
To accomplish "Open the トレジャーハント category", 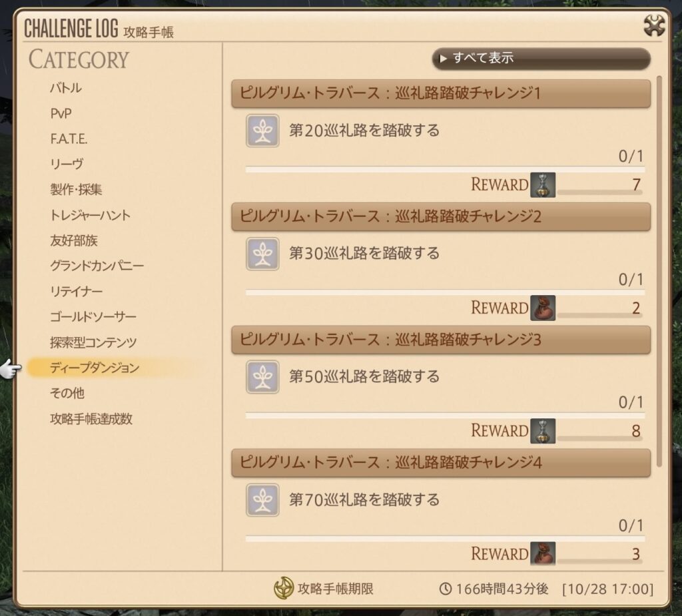I will [90, 215].
